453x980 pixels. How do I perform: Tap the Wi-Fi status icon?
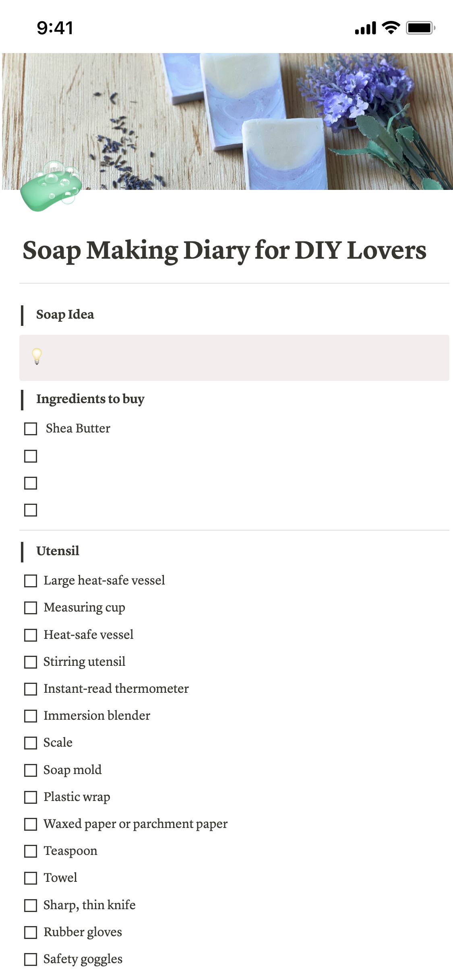click(390, 28)
